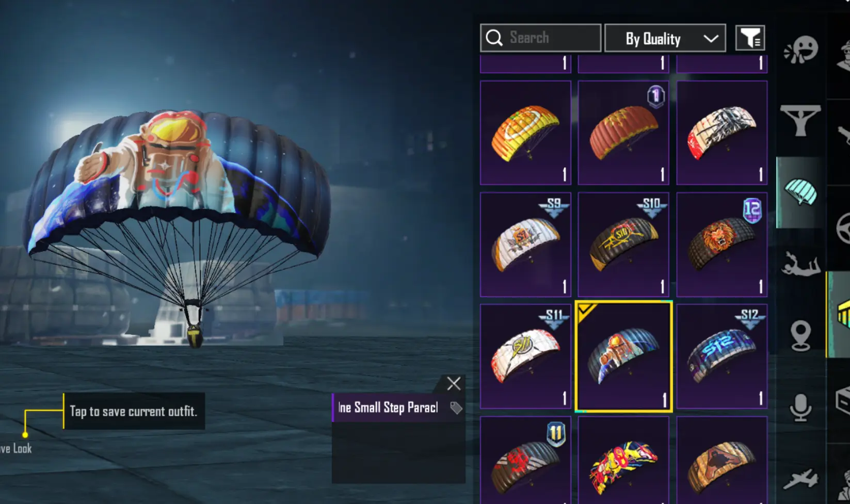850x504 pixels.
Task: Open the airplane skin category icon
Action: click(800, 479)
